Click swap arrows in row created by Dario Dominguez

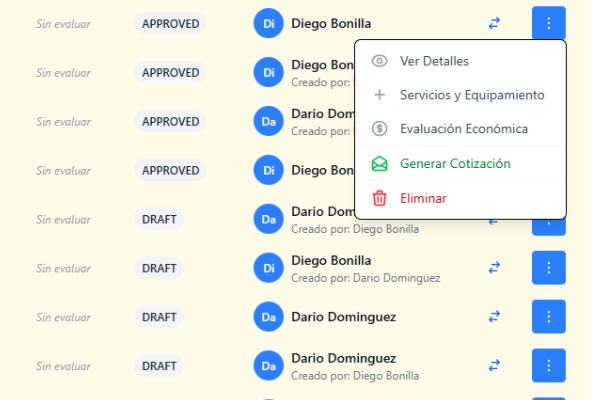coord(494,267)
